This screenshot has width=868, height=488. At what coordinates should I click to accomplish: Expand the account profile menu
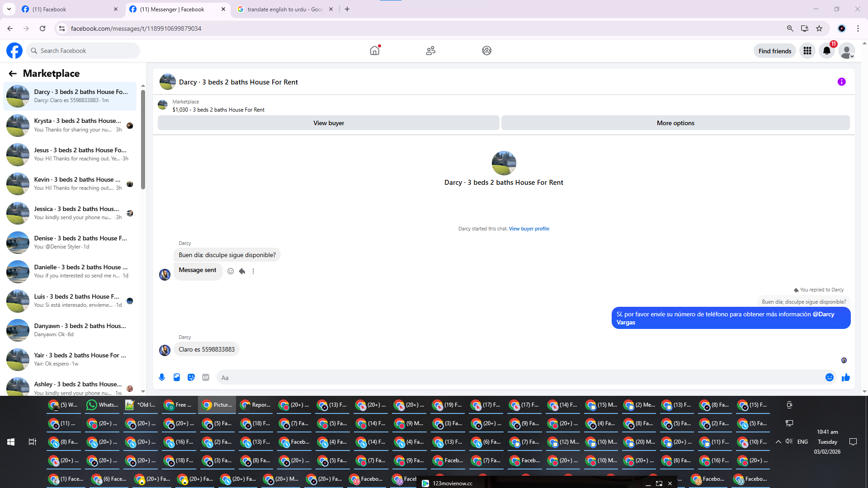tap(846, 51)
